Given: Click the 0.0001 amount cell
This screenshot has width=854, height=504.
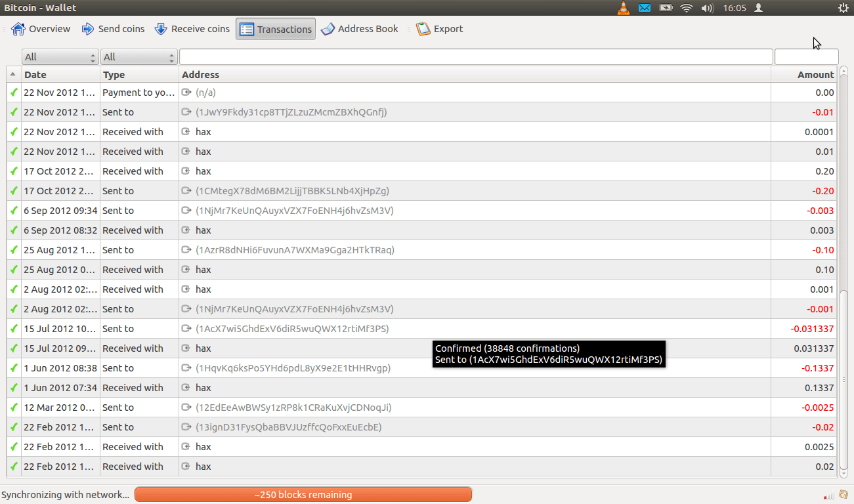Looking at the screenshot, I should 804,132.
